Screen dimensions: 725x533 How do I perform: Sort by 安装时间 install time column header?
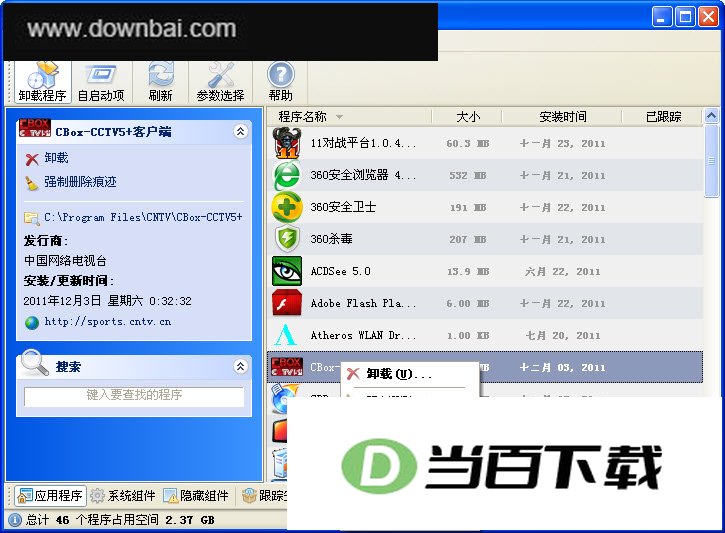pyautogui.click(x=562, y=116)
